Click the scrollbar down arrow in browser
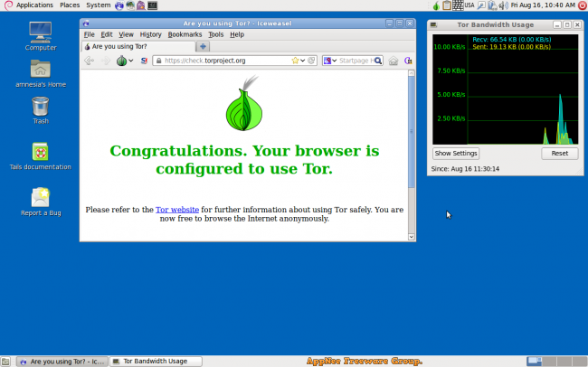This screenshot has width=588, height=367. [x=412, y=237]
